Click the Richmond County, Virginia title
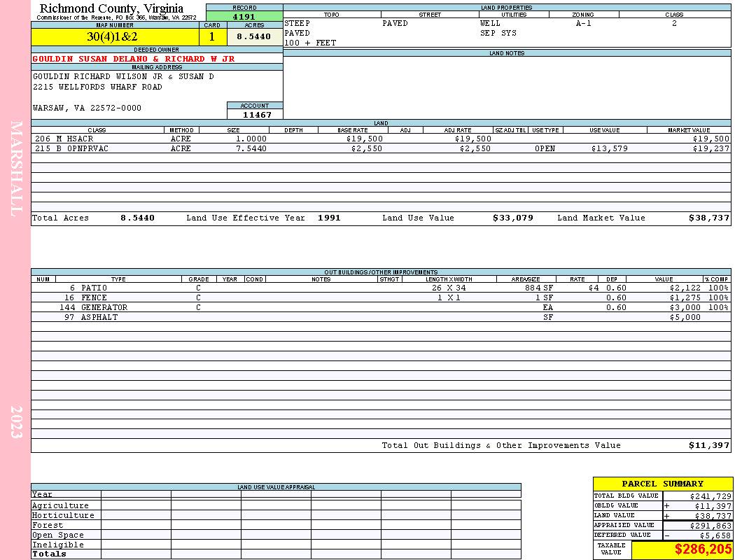735x560 pixels. pyautogui.click(x=111, y=8)
